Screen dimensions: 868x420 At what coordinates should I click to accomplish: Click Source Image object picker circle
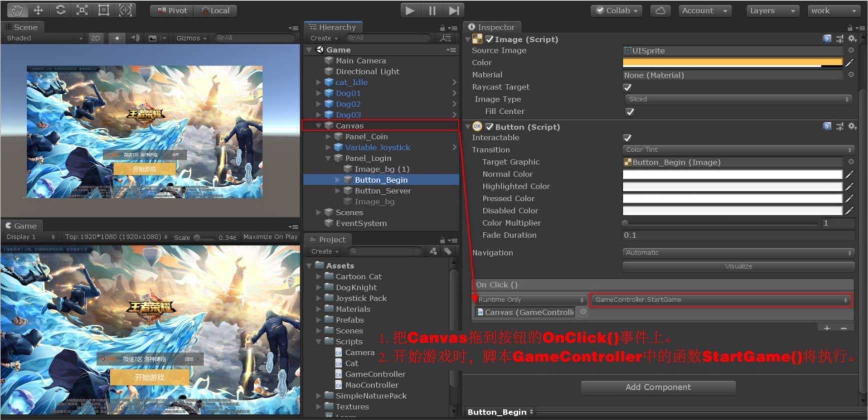tap(851, 50)
